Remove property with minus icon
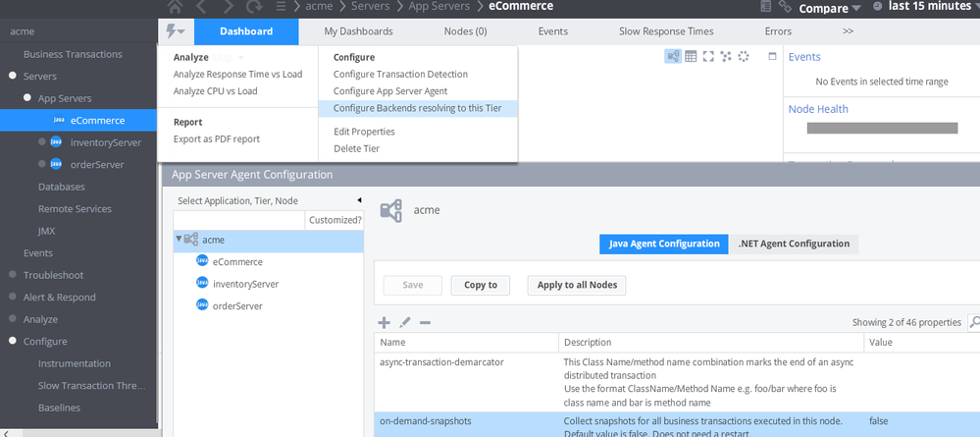 click(x=425, y=322)
